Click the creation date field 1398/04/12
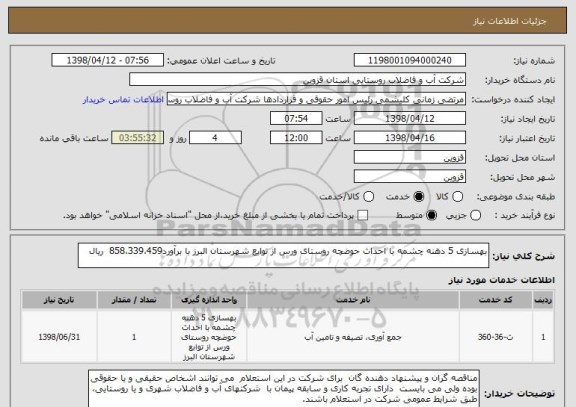 coord(410,118)
